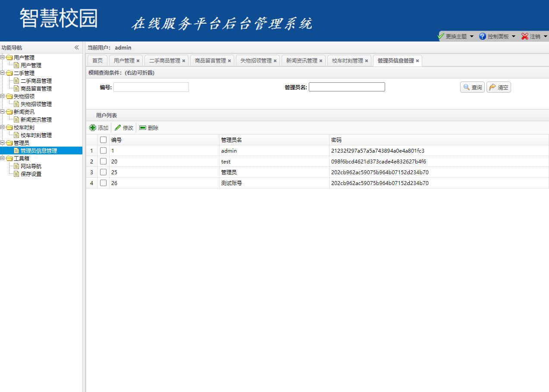Viewport: 549px width, 392px height.
Task: Click the magnifier 查询 search icon
Action: [x=466, y=87]
